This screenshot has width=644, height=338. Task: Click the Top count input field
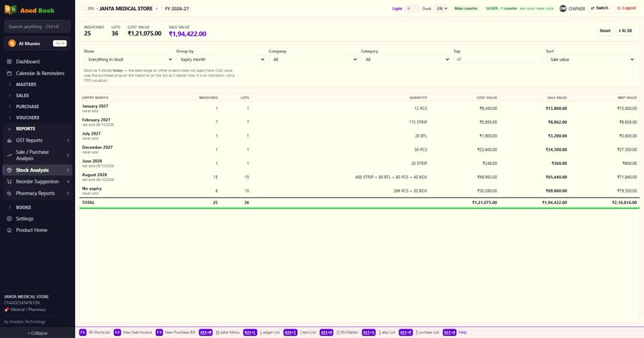tap(498, 60)
